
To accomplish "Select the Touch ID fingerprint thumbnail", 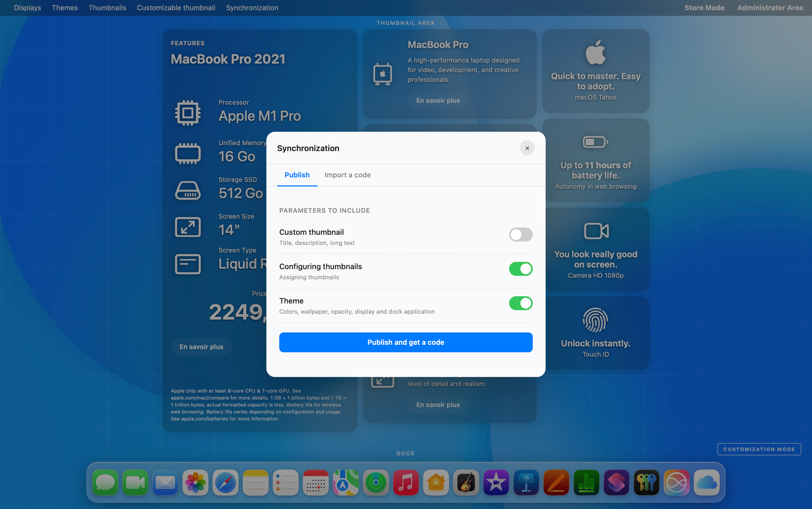I will pyautogui.click(x=596, y=333).
